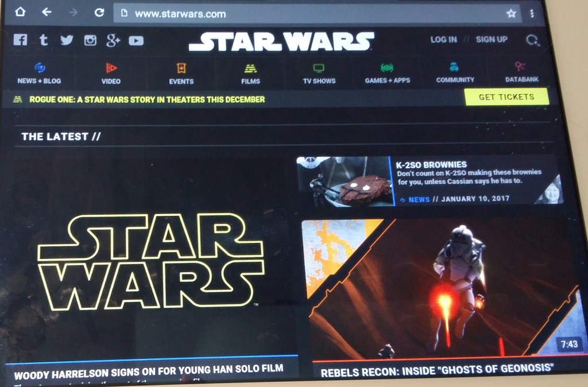Click the film icon beside Rogue One banner
588x387 pixels.
pyautogui.click(x=18, y=99)
